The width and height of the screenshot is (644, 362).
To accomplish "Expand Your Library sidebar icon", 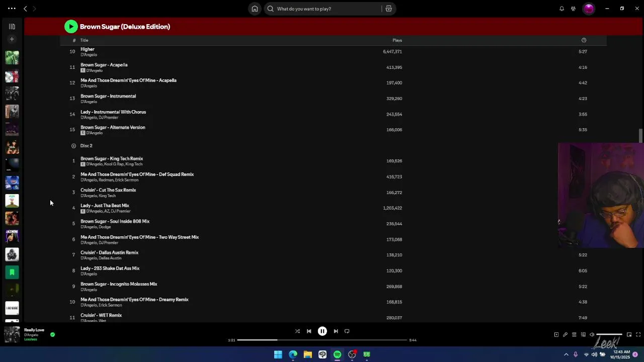I will 12,27.
